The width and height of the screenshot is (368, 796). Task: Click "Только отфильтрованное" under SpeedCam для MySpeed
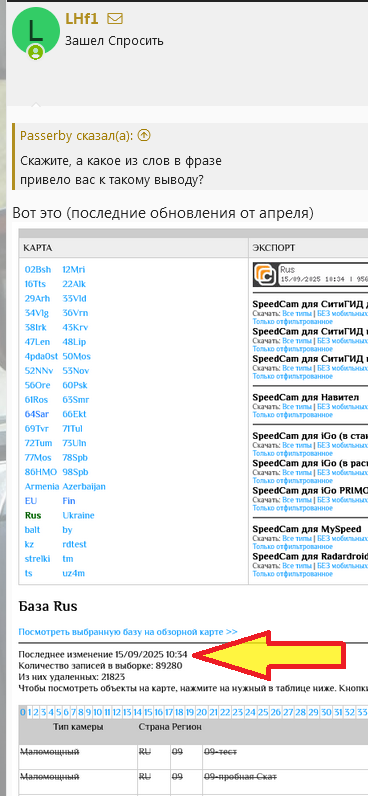pyautogui.click(x=293, y=547)
